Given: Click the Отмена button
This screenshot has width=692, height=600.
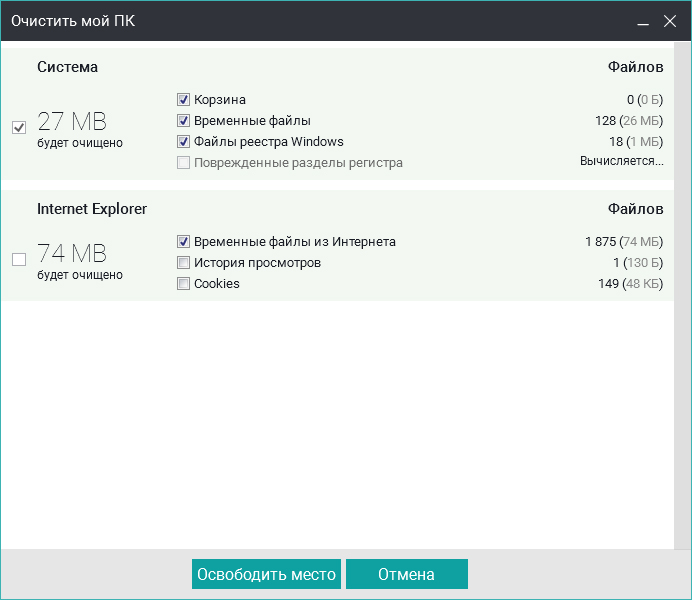Looking at the screenshot, I should coord(406,575).
